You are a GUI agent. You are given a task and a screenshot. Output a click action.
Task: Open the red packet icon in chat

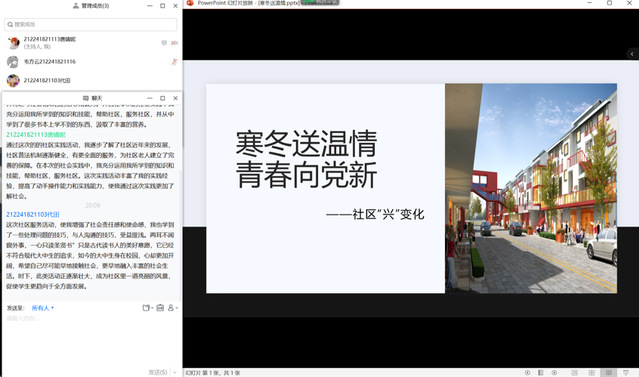pyautogui.click(x=160, y=308)
